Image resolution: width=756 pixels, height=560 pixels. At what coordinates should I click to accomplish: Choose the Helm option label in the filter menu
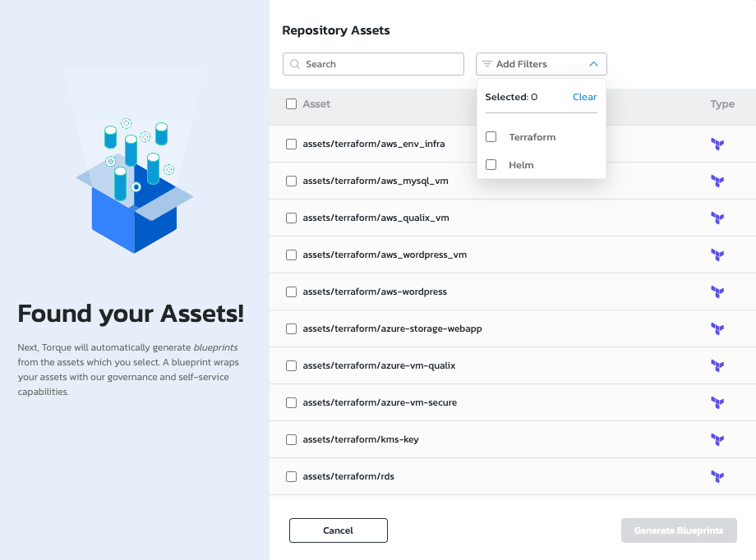tap(521, 165)
